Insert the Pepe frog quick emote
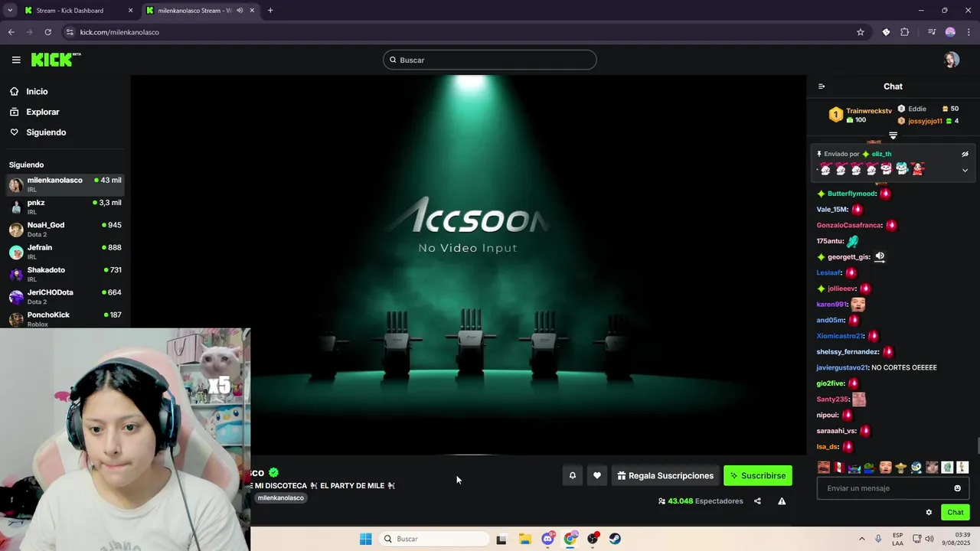Viewport: 980px width, 551px height. [870, 468]
